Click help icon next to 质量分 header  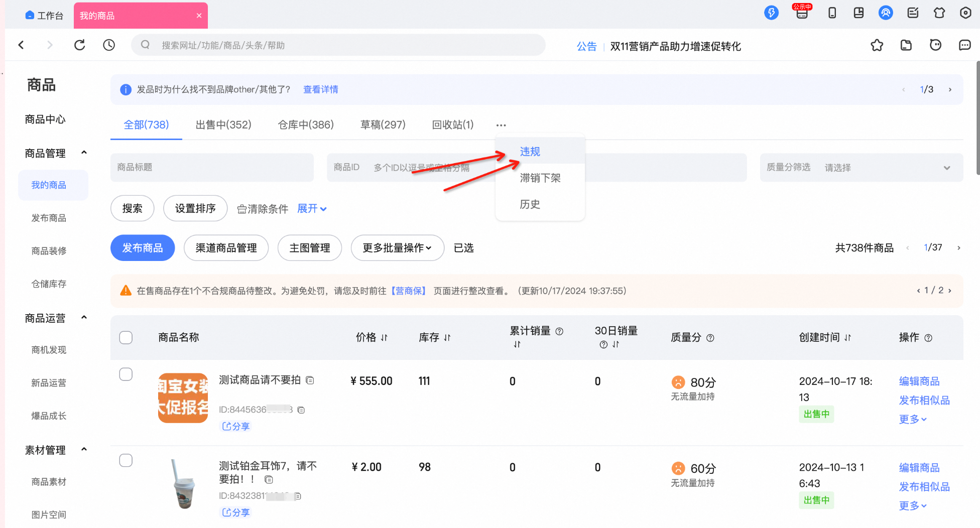coord(710,338)
